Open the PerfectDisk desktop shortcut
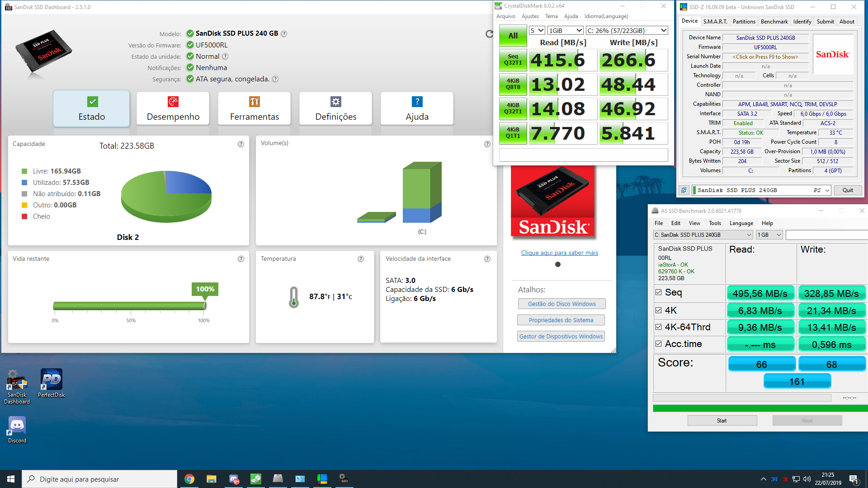 pyautogui.click(x=51, y=383)
